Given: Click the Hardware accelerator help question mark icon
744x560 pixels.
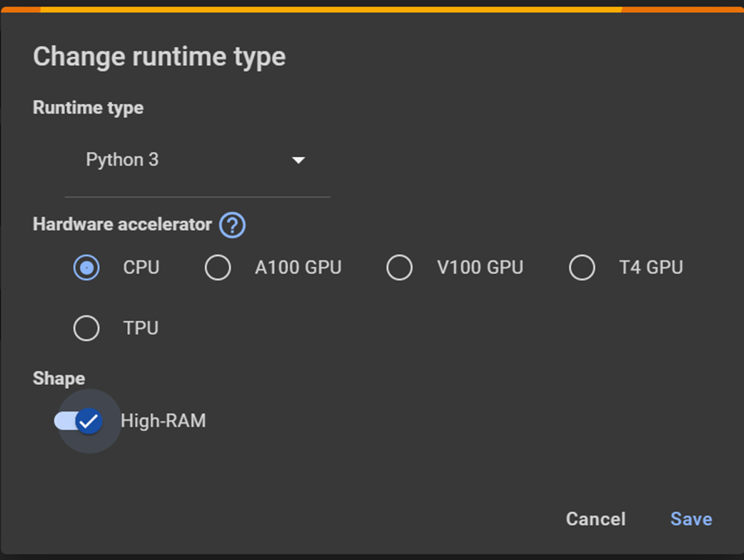Looking at the screenshot, I should [x=232, y=225].
